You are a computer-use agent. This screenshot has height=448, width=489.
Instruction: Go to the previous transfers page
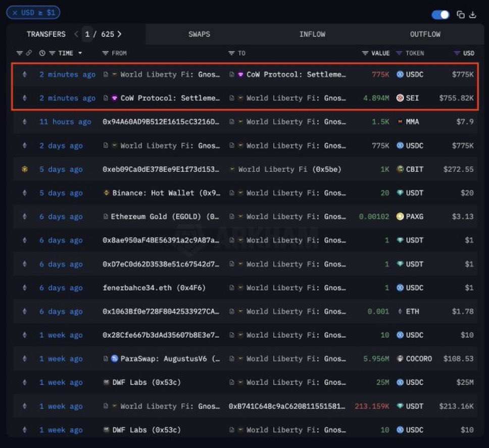(76, 34)
